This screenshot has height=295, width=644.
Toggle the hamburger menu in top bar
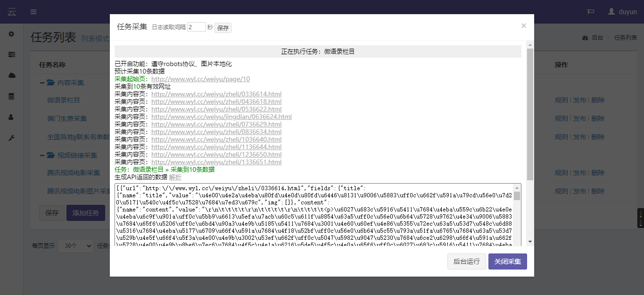pyautogui.click(x=33, y=12)
